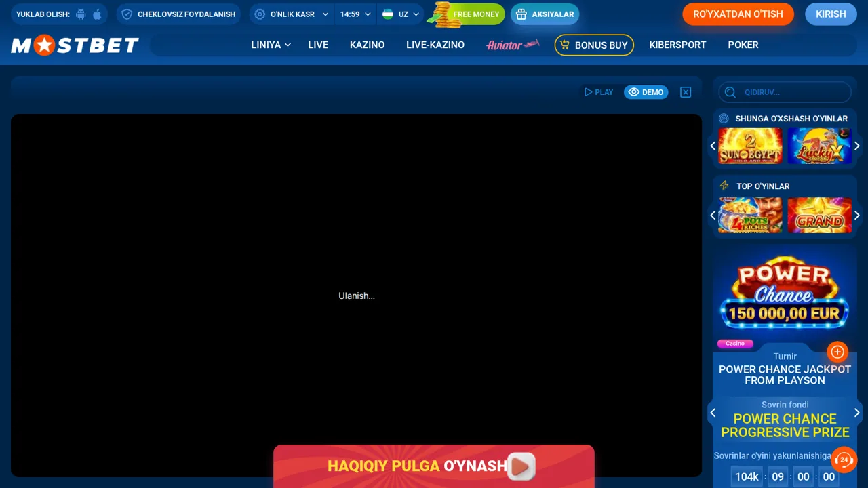This screenshot has height=488, width=868.
Task: Click the Apple download icon
Action: pyautogui.click(x=97, y=14)
